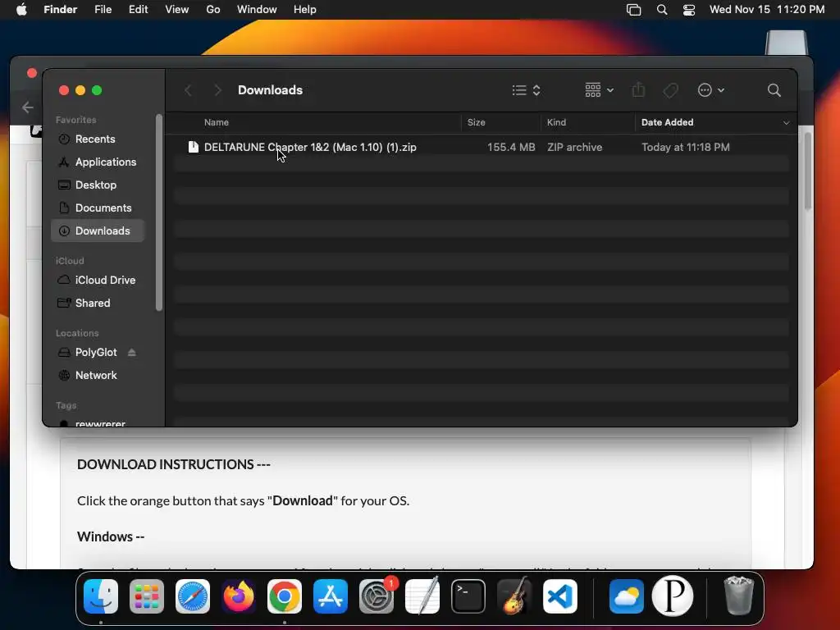Image resolution: width=840 pixels, height=630 pixels.
Task: Click the Finder sidebar scrollbar
Action: point(158,212)
